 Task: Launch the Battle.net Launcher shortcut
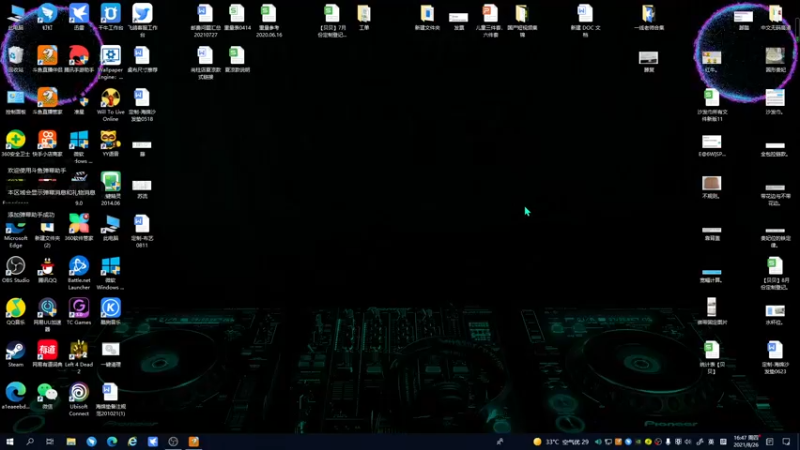point(79,273)
